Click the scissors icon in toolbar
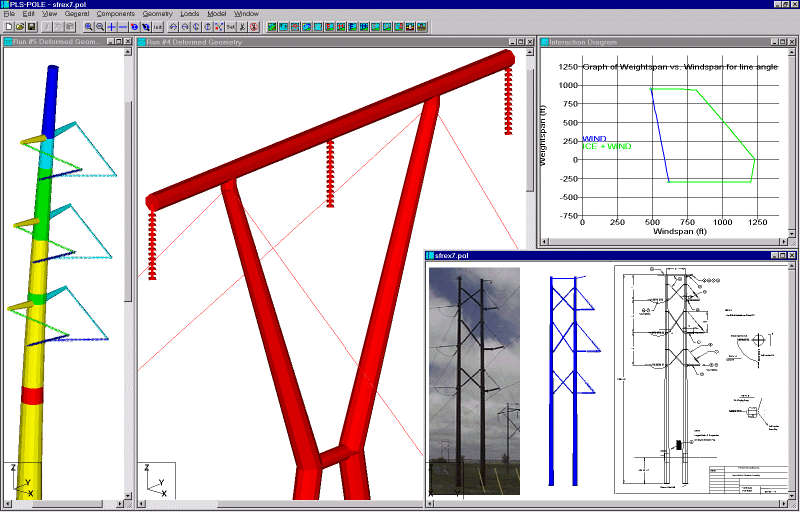The width and height of the screenshot is (800, 512). click(x=242, y=27)
